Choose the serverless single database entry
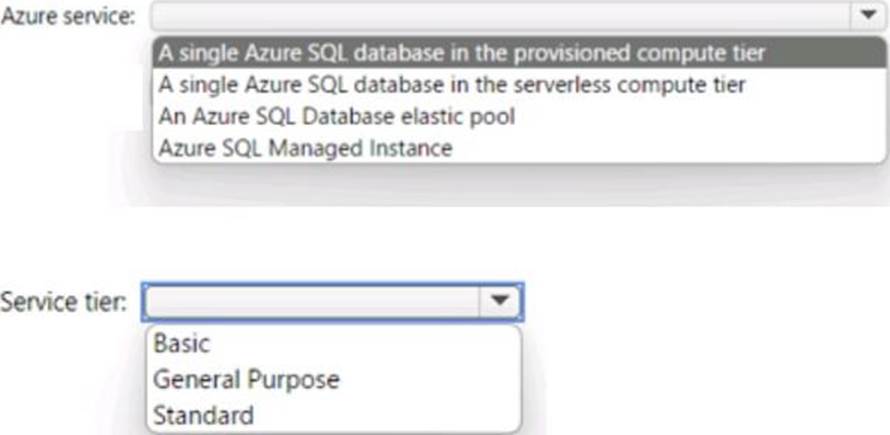Screen dimensions: 890x435 (x=519, y=85)
